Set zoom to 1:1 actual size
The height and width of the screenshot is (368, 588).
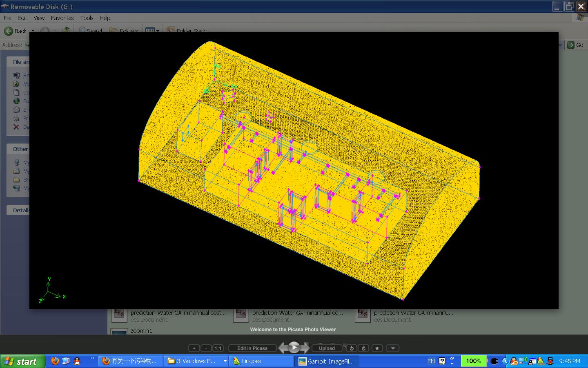point(218,348)
